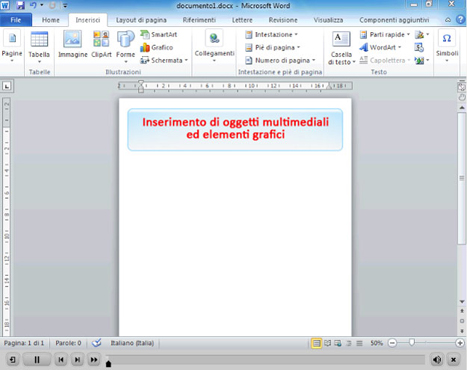Image resolution: width=467 pixels, height=370 pixels.
Task: Click the tab selector box left of ruler
Action: point(7,86)
